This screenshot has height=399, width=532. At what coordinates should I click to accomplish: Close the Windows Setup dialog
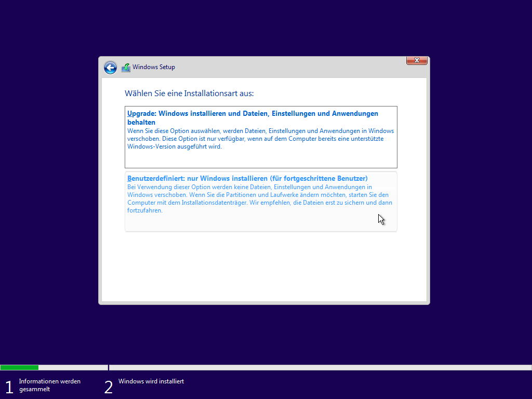[x=416, y=61]
